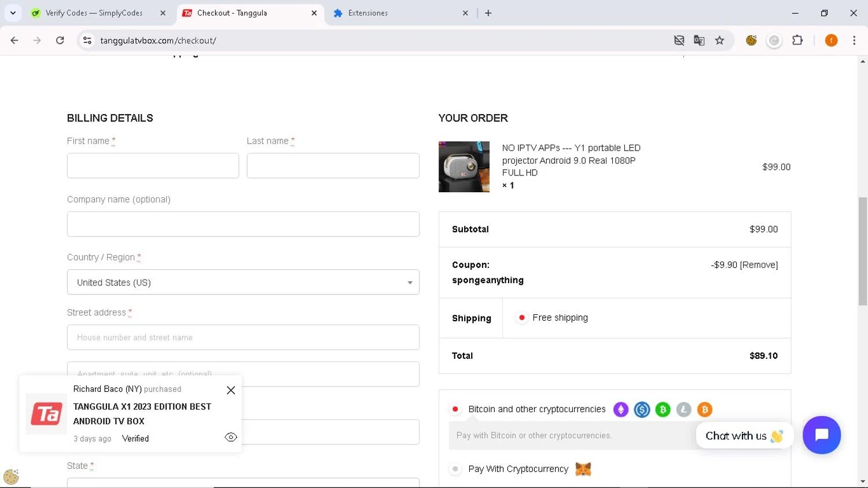
Task: Select Bitcoin and other cryptocurrencies payment
Action: click(x=455, y=409)
